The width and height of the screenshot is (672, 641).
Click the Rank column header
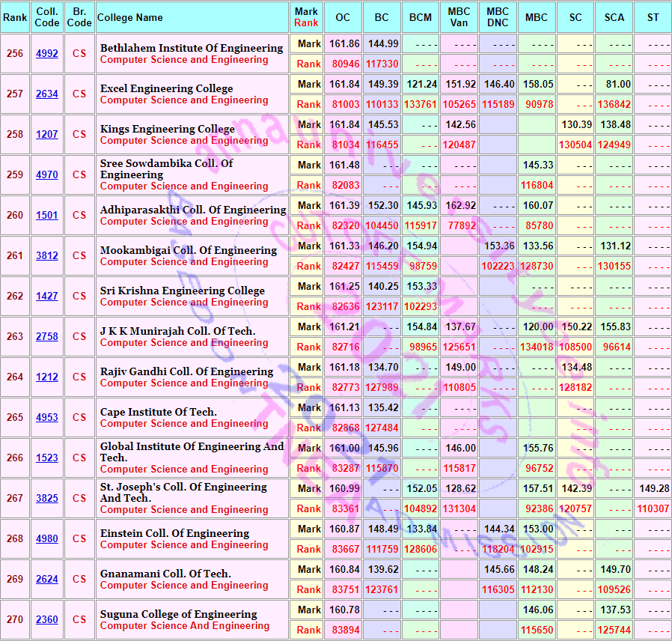[x=15, y=17]
